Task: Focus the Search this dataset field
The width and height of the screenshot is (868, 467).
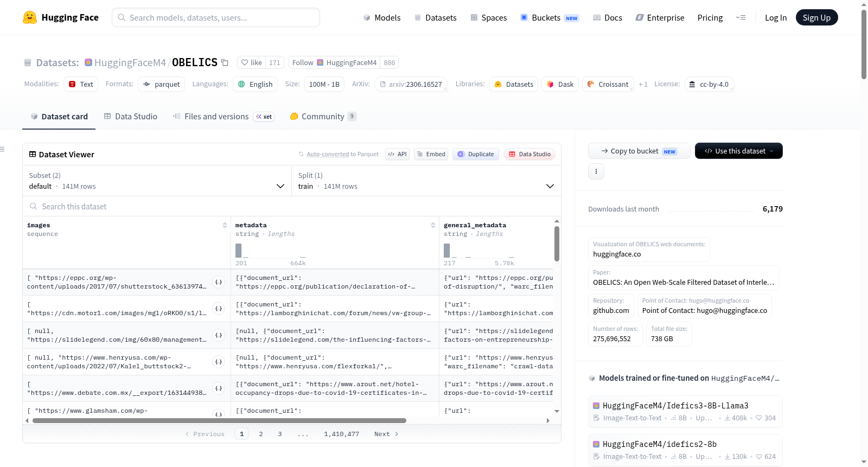Action: click(292, 206)
